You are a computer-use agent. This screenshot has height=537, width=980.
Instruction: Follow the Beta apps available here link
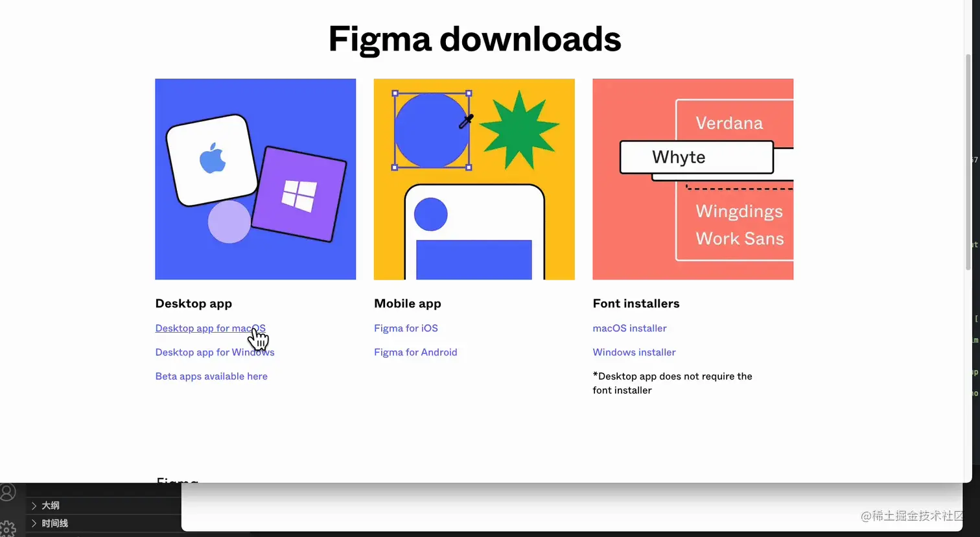[211, 376]
